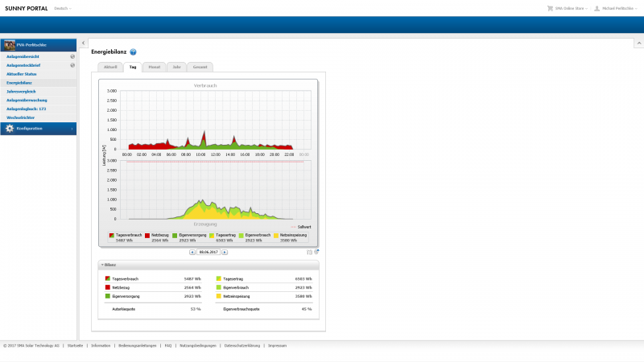This screenshot has height=362, width=644.
Task: Click Bilanz Netzeinspeisung row label
Action: click(x=236, y=296)
